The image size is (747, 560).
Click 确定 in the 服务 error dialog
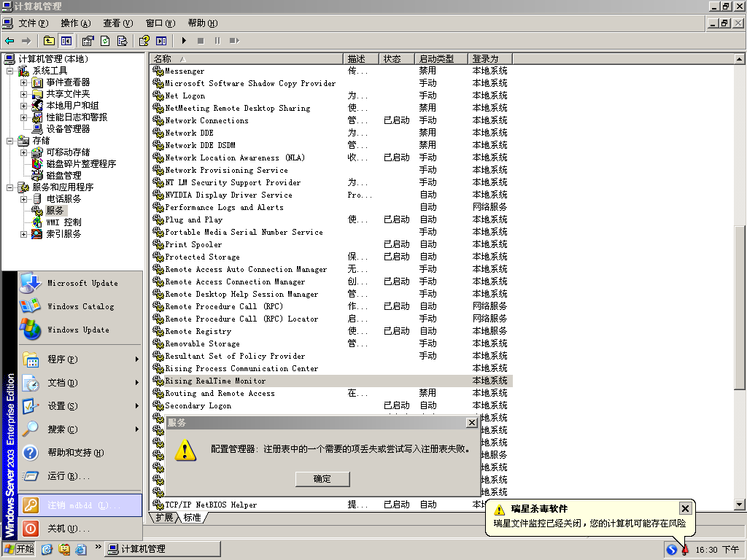[x=322, y=479]
